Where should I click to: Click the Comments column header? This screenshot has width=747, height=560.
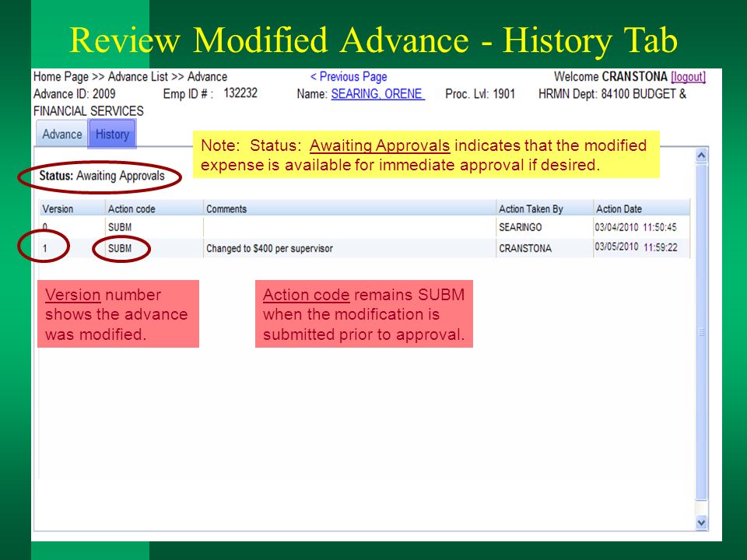coord(226,208)
